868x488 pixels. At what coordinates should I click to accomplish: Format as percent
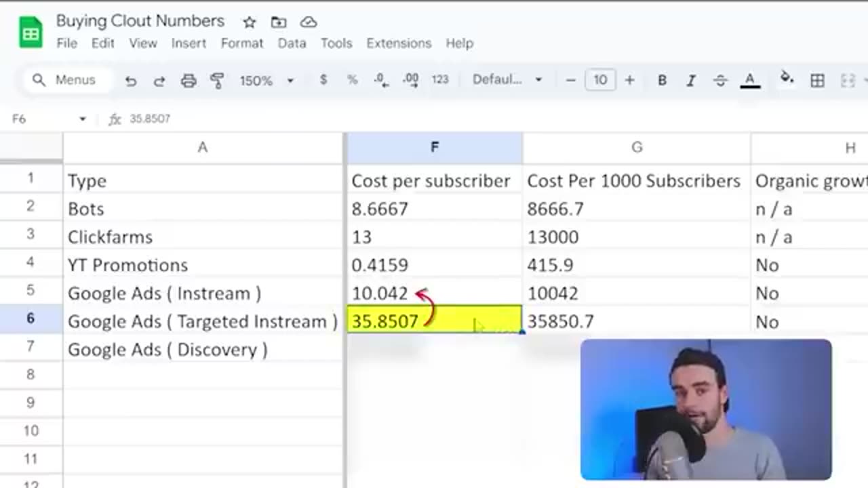click(x=352, y=80)
